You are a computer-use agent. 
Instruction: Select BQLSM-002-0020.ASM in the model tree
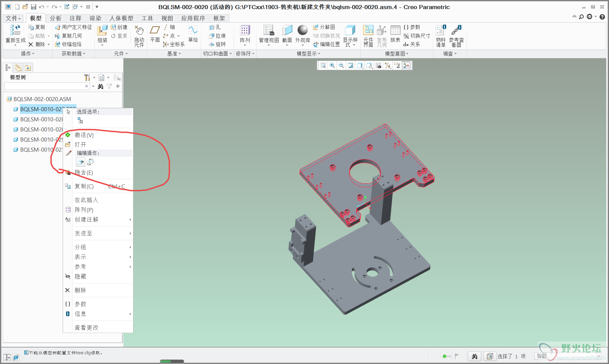[x=42, y=99]
